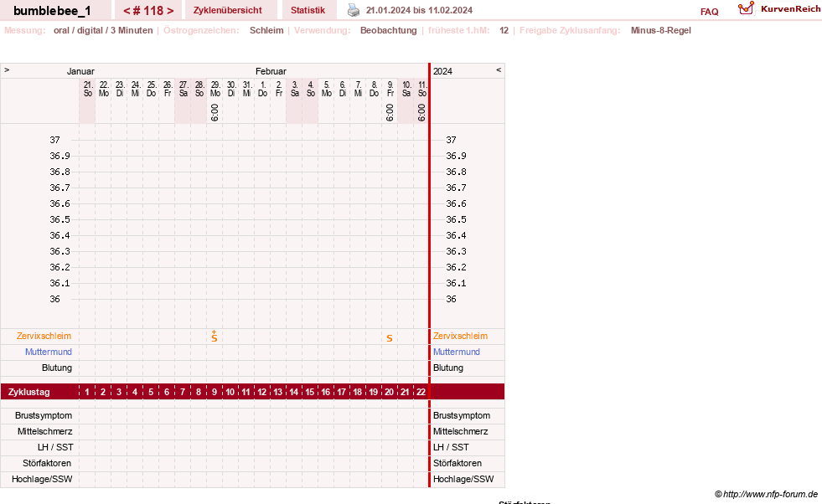Click the date column 11. So
The width and height of the screenshot is (822, 504).
pyautogui.click(x=422, y=89)
